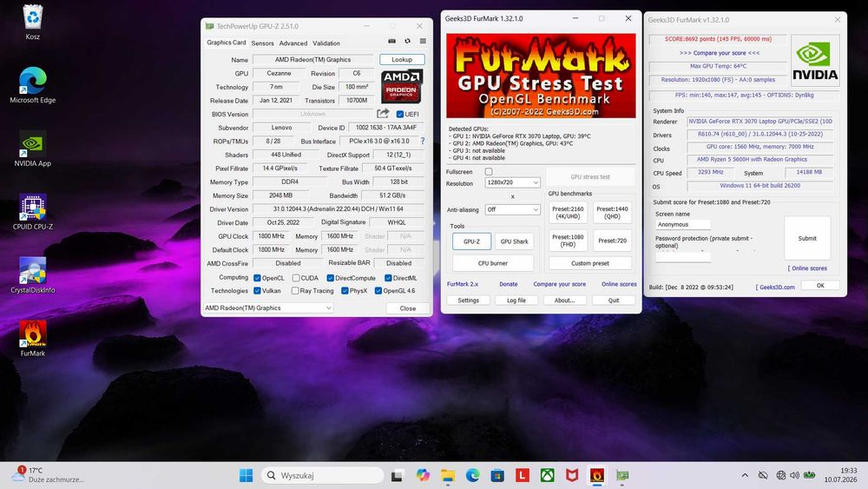
Task: Click the GPU-Z refresh icon
Action: pos(407,42)
